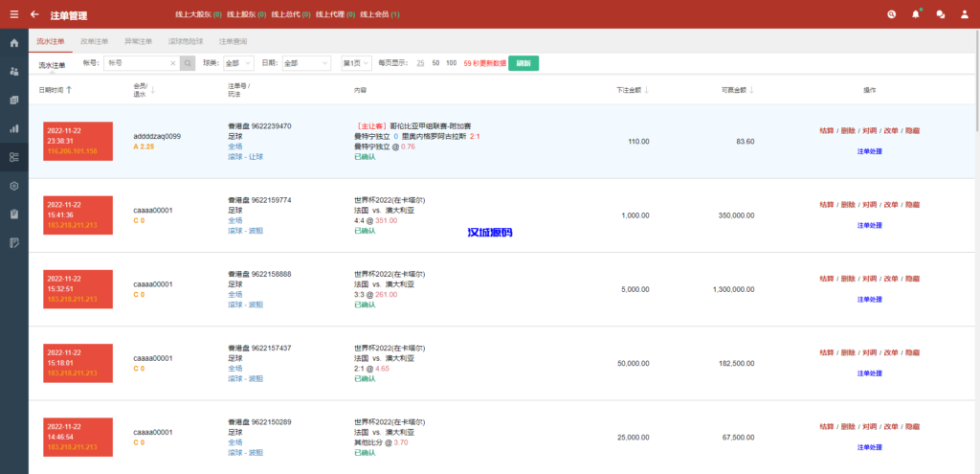Open the 第1页 page selector
The height and width of the screenshot is (474, 980).
click(x=356, y=63)
